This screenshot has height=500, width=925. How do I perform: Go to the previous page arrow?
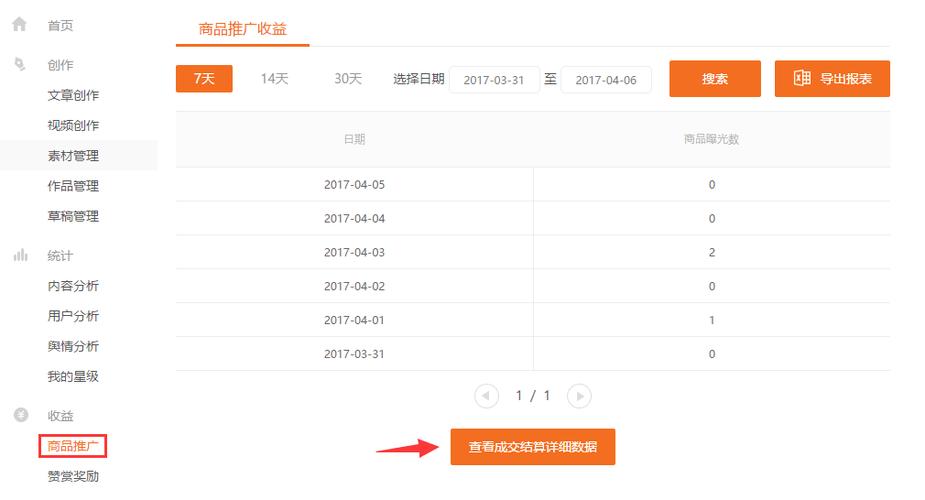click(x=486, y=396)
